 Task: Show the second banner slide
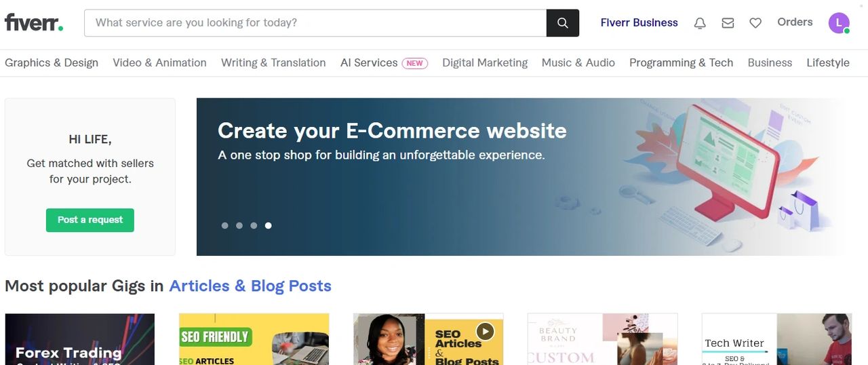point(239,225)
